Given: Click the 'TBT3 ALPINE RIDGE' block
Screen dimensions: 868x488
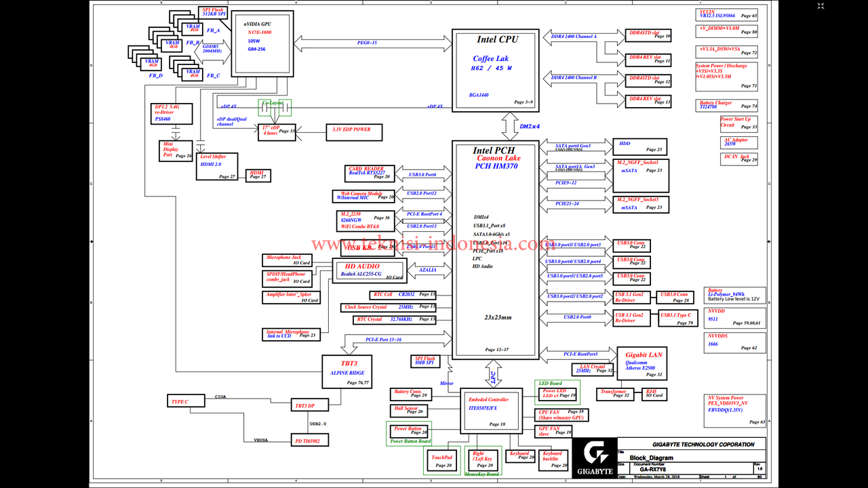Looking at the screenshot, I should 347,371.
